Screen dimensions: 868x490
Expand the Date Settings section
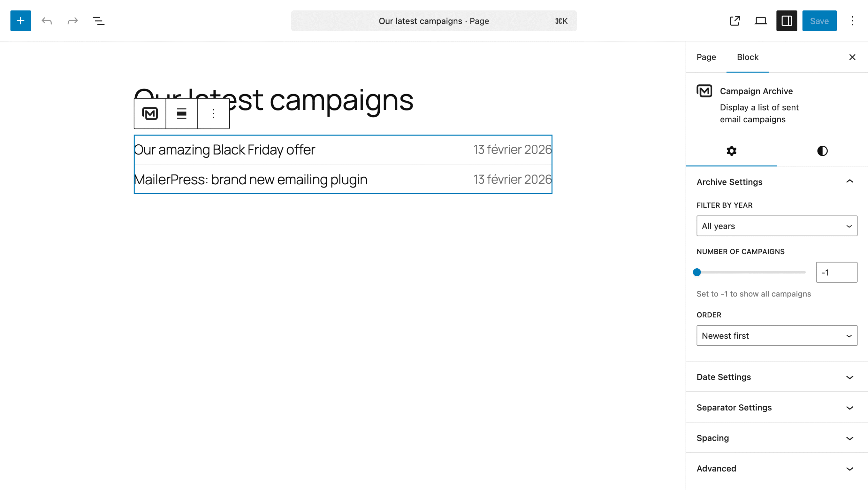click(776, 377)
